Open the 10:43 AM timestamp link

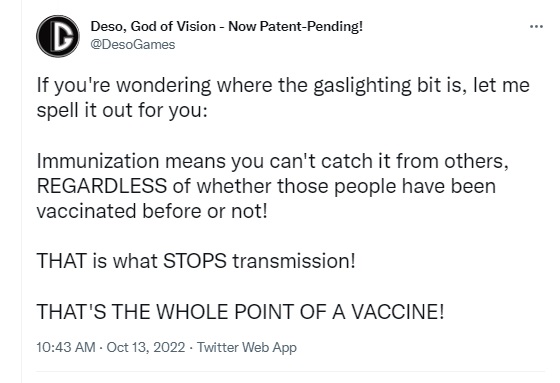tap(66, 347)
